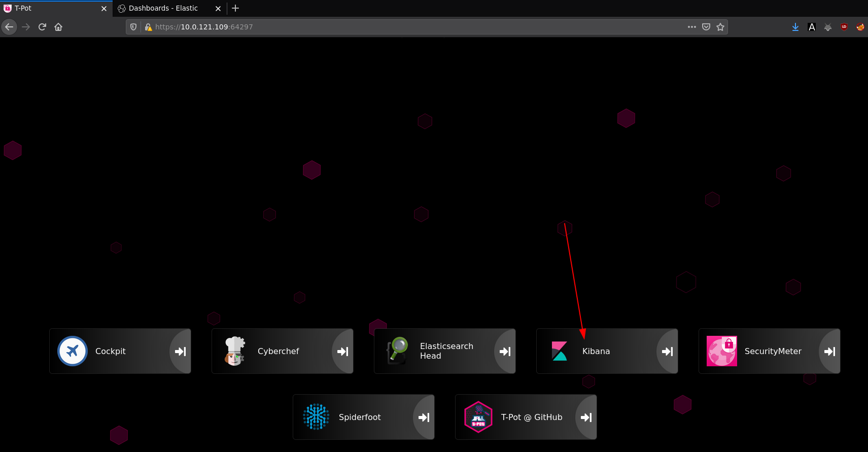Open the downloads arrow in toolbar
868x452 pixels.
(x=795, y=27)
